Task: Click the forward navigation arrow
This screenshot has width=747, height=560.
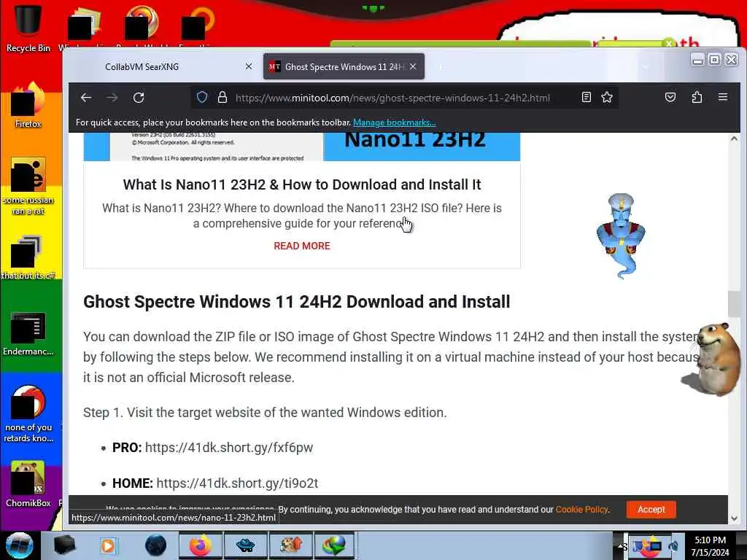Action: 112,98
